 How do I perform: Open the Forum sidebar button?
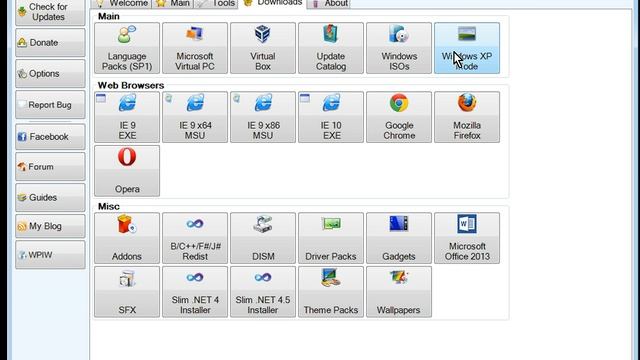[x=50, y=167]
